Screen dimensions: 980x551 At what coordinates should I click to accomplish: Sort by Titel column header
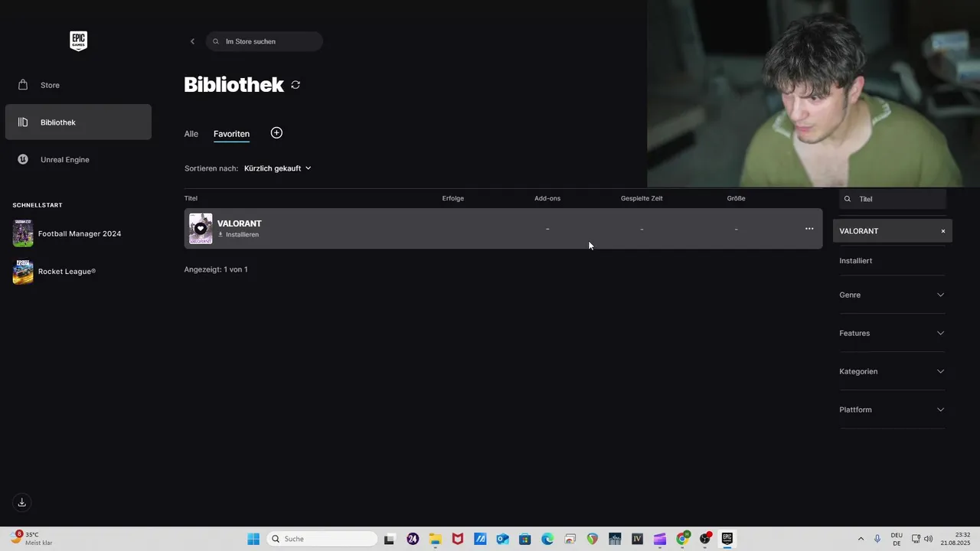191,198
